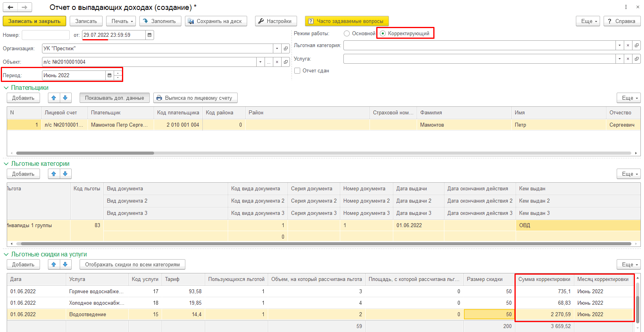Collapse the Плательщики section
The height and width of the screenshot is (332, 644).
click(x=6, y=88)
